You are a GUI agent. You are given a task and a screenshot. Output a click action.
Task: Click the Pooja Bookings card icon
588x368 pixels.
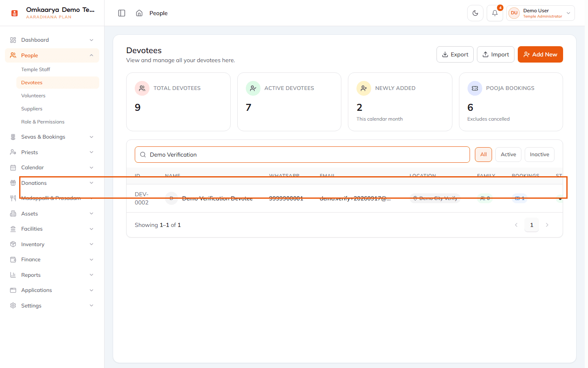[x=475, y=88]
